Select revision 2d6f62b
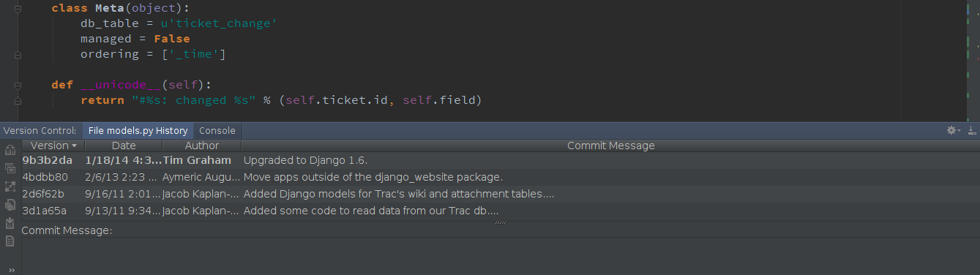 (x=43, y=194)
